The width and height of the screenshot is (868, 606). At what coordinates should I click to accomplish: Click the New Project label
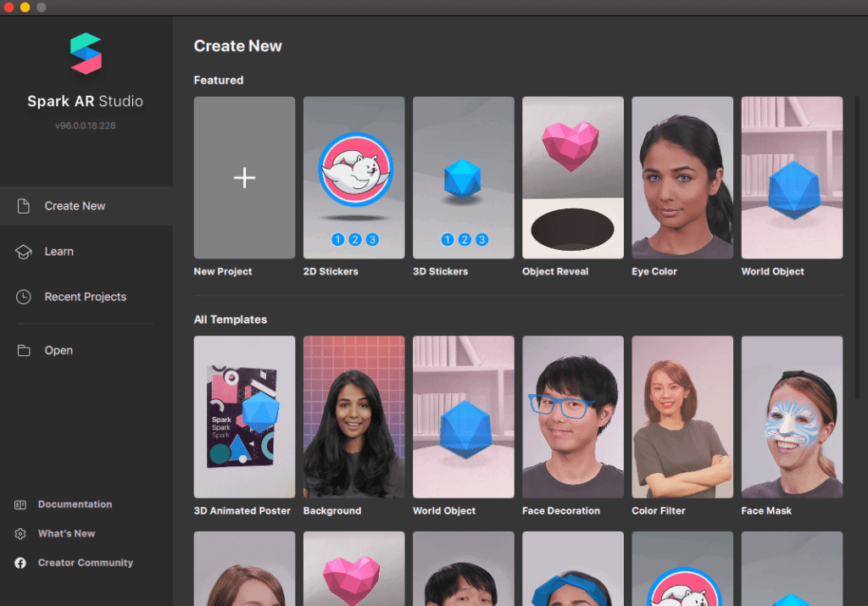(223, 271)
